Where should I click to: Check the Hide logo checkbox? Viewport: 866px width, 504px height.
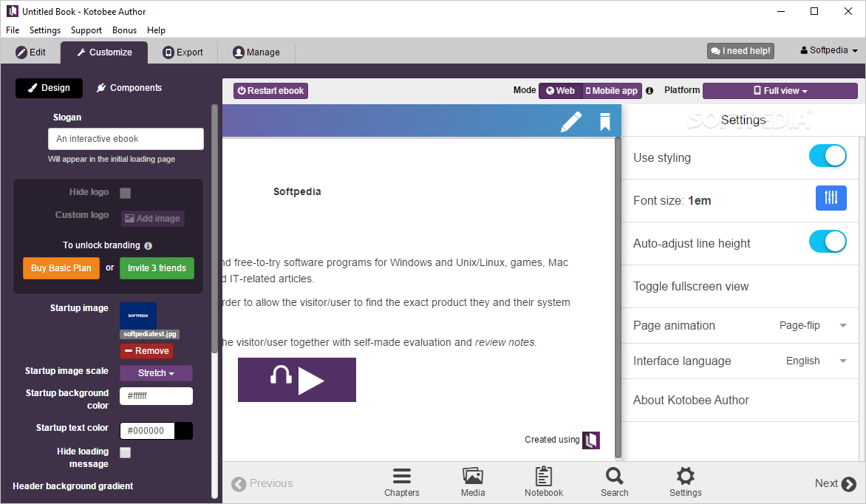pos(126,193)
